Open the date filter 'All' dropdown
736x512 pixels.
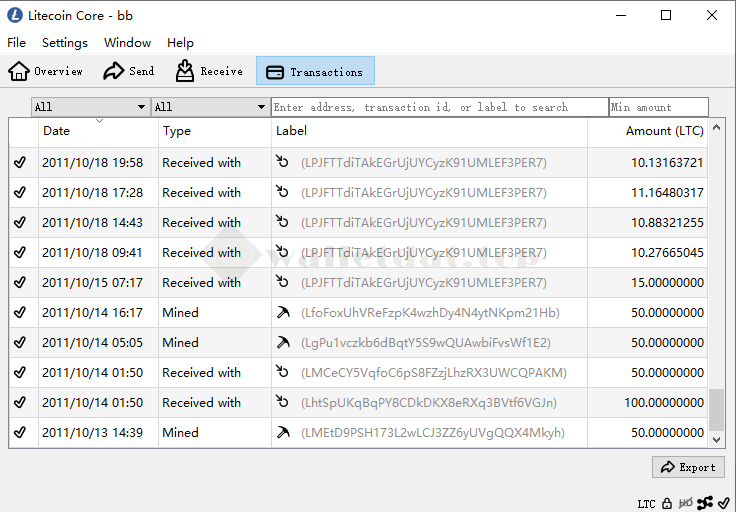click(90, 107)
